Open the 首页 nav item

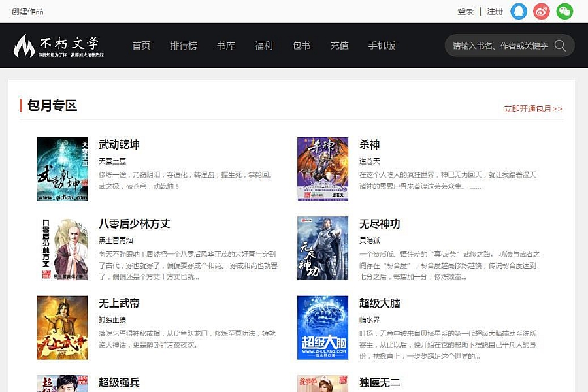[141, 46]
